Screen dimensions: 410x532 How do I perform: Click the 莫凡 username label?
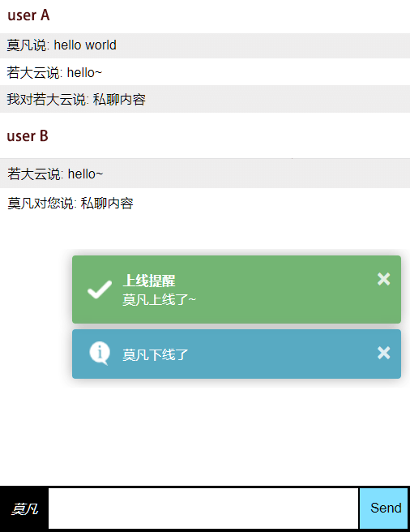24,509
